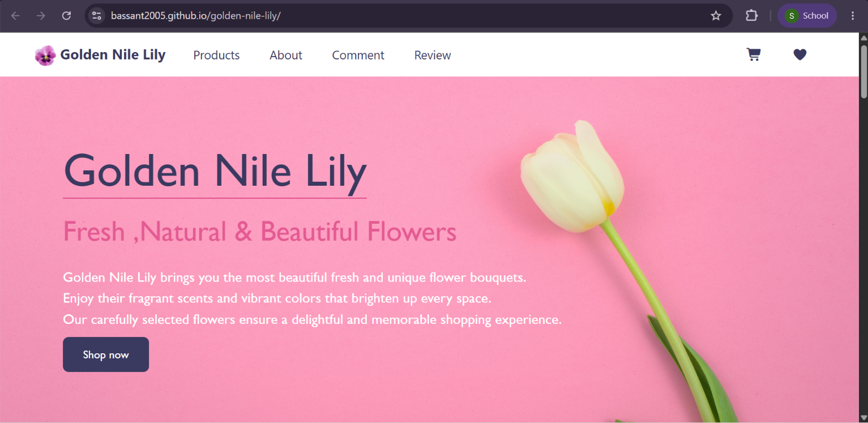
Task: View site information icon in address bar
Action: 97,16
